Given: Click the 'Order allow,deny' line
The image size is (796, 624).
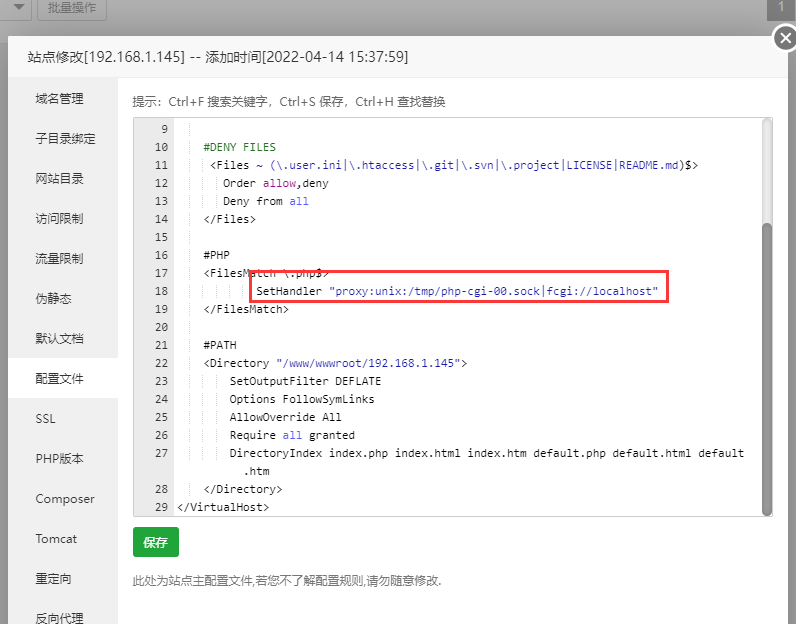Looking at the screenshot, I should coord(276,183).
